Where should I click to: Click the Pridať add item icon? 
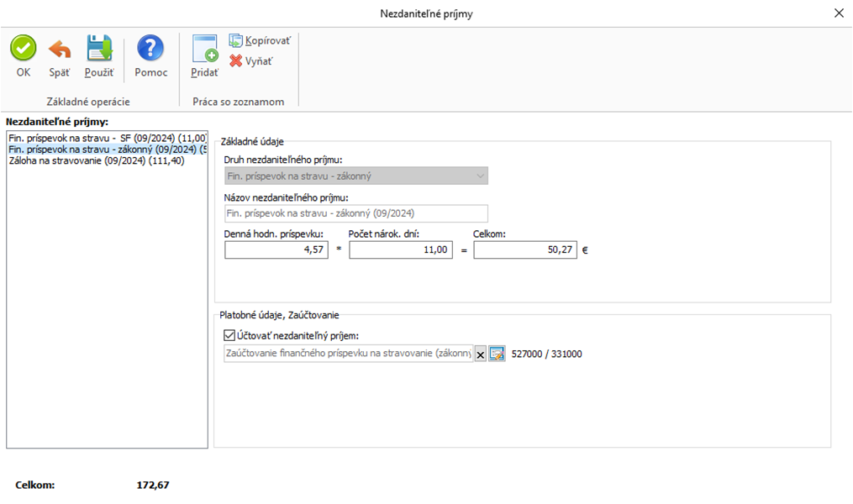pyautogui.click(x=204, y=49)
